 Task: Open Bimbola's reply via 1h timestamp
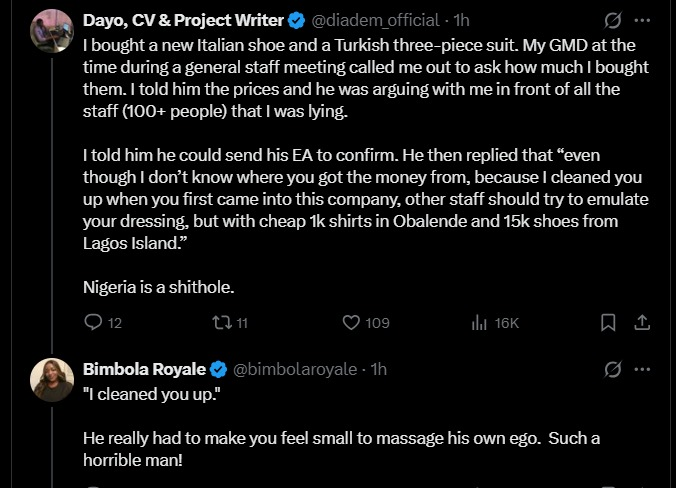click(x=379, y=370)
